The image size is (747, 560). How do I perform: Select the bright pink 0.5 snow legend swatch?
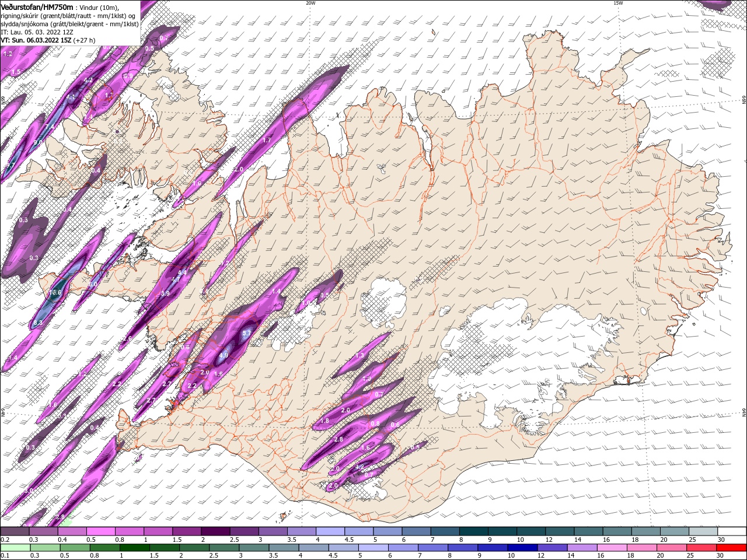(x=100, y=531)
